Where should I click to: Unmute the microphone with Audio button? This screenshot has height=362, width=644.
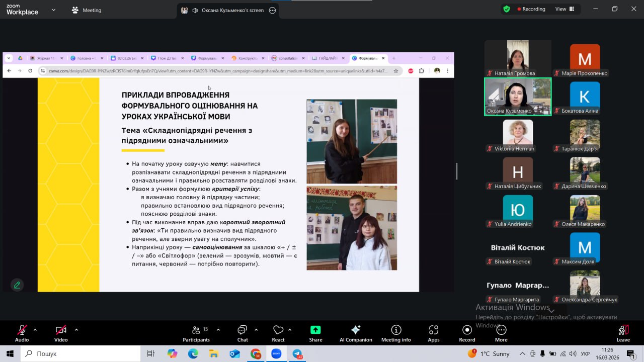(x=22, y=333)
